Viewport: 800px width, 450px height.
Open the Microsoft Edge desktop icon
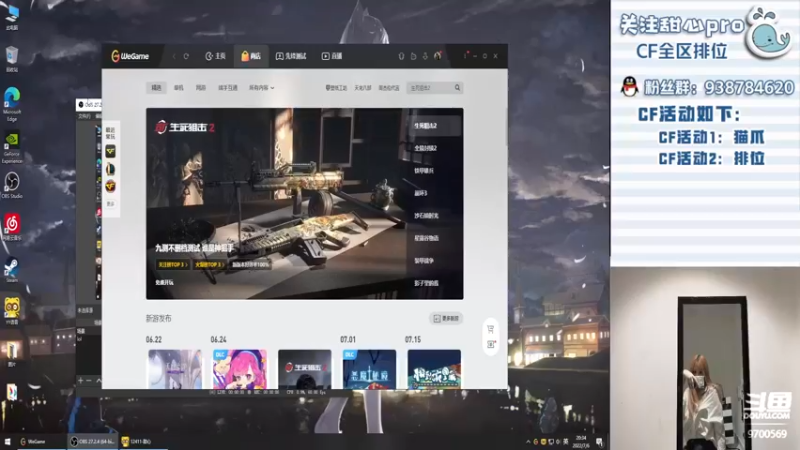click(12, 104)
